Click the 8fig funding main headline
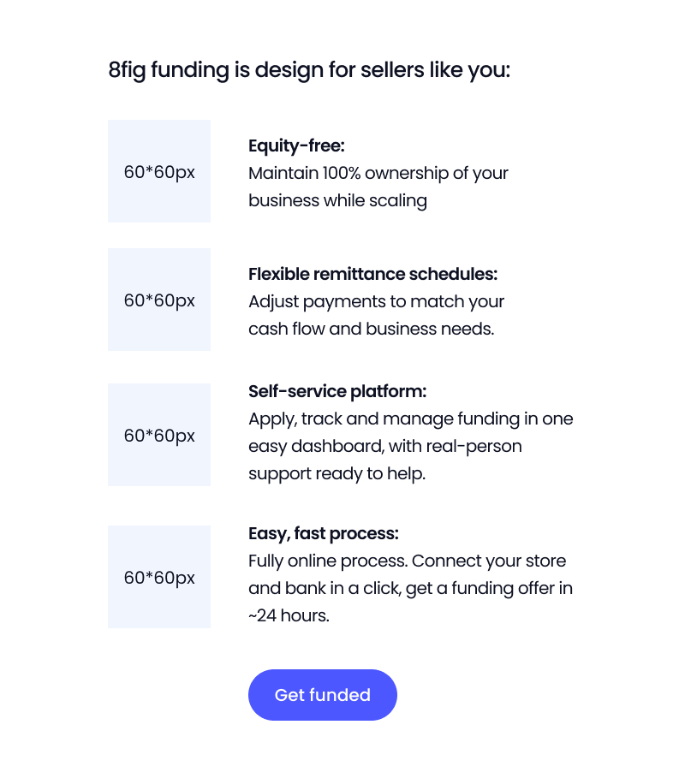This screenshot has width=685, height=784. pos(309,69)
